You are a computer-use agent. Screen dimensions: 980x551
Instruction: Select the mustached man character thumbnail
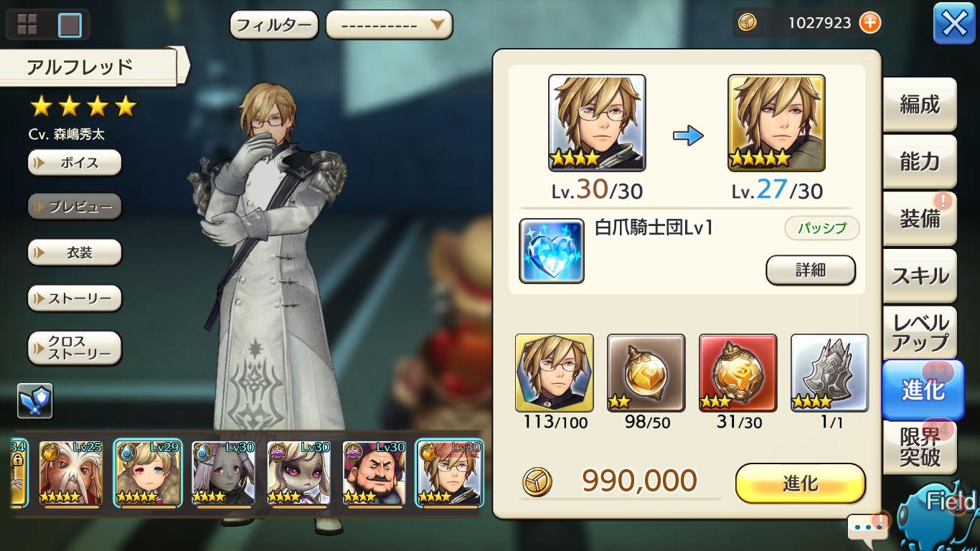pos(373,474)
